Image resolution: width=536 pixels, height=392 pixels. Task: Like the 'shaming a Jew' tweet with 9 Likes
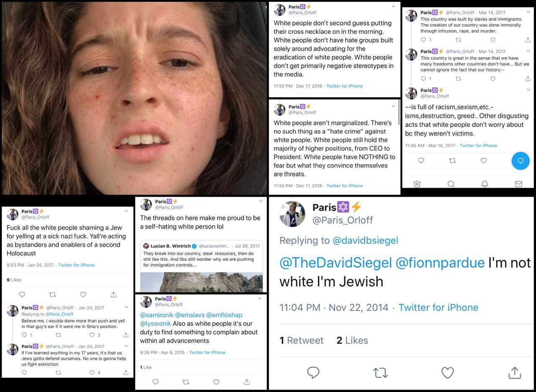[83, 295]
